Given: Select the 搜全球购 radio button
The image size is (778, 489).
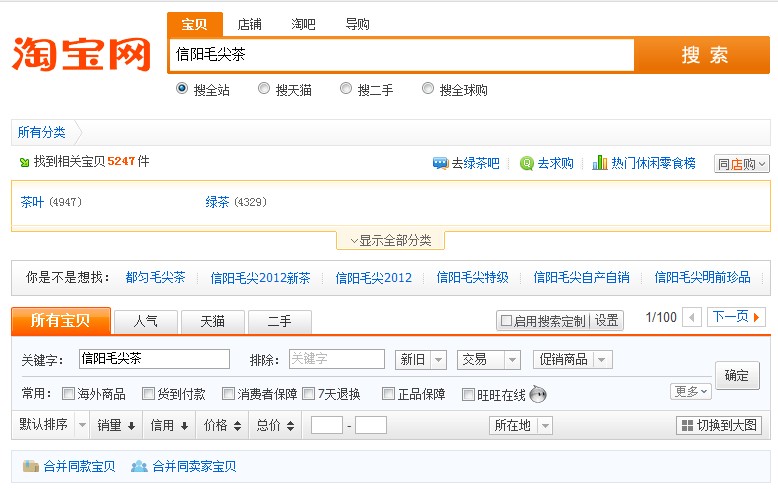Looking at the screenshot, I should (x=428, y=88).
